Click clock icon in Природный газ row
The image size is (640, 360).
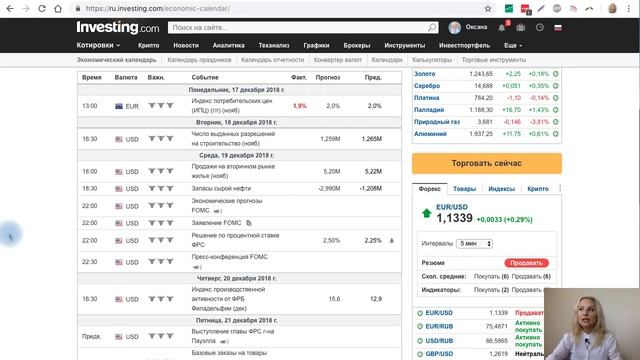click(x=556, y=122)
